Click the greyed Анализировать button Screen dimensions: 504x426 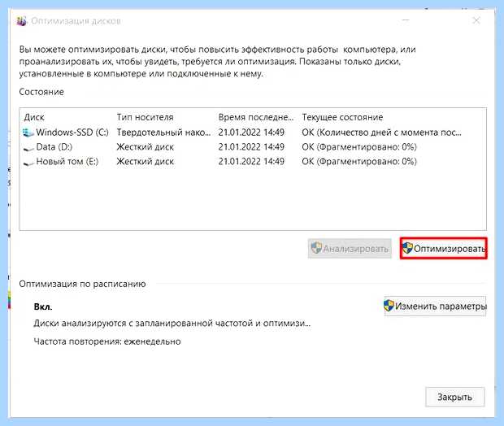pyautogui.click(x=350, y=248)
